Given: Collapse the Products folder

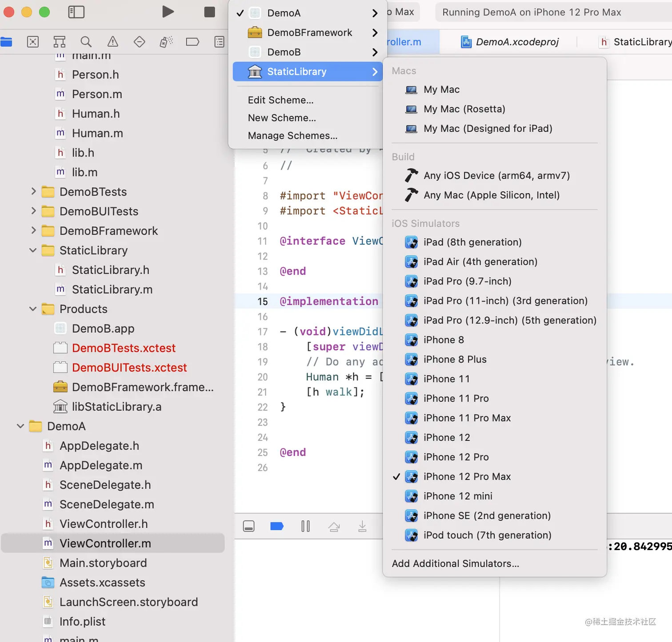Looking at the screenshot, I should (x=33, y=309).
